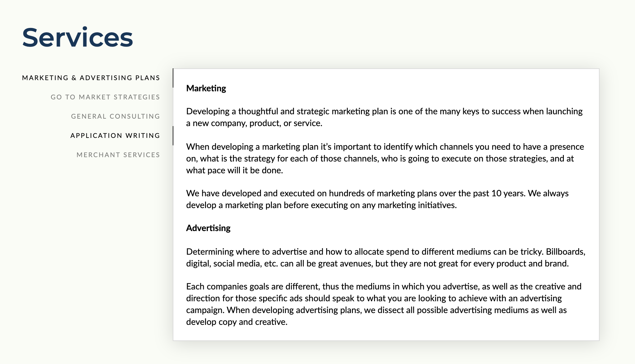Click paragraph starting "When developing a marketing plan"

pos(385,158)
